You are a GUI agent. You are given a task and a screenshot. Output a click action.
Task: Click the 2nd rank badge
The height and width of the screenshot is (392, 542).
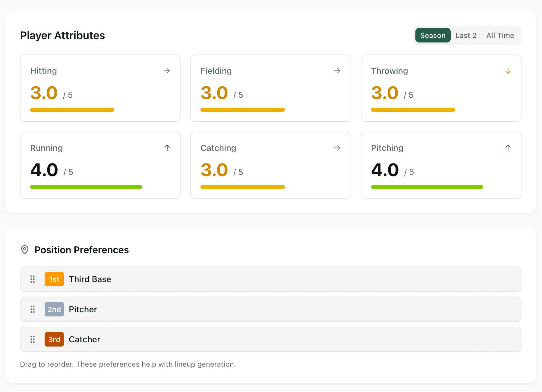coord(54,309)
